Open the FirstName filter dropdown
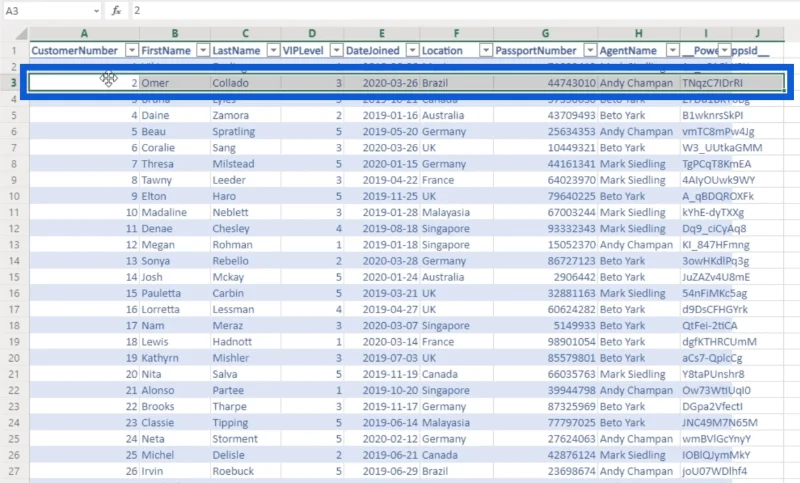 click(203, 50)
